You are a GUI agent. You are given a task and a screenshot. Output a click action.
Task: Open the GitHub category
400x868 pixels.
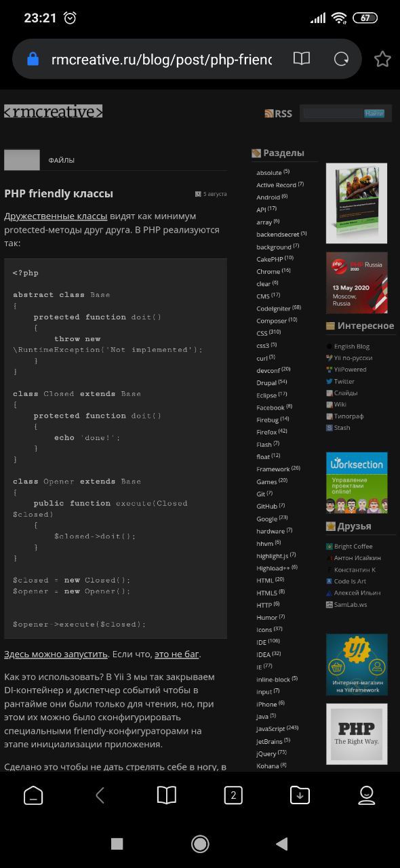coord(266,506)
